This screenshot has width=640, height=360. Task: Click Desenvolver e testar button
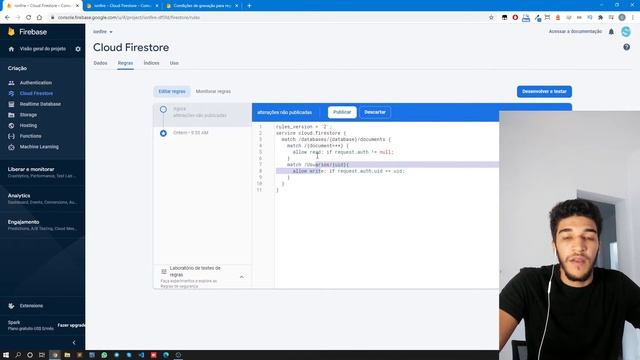tap(544, 91)
